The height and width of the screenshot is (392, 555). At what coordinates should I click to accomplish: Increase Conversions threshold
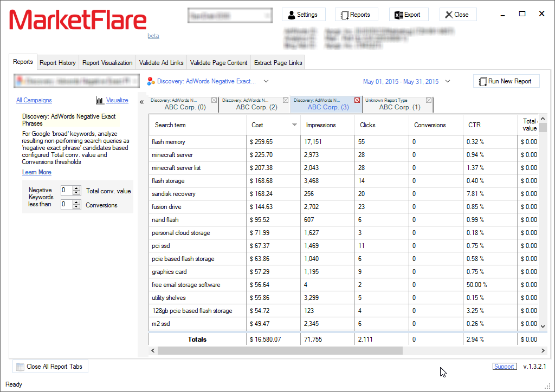point(76,202)
